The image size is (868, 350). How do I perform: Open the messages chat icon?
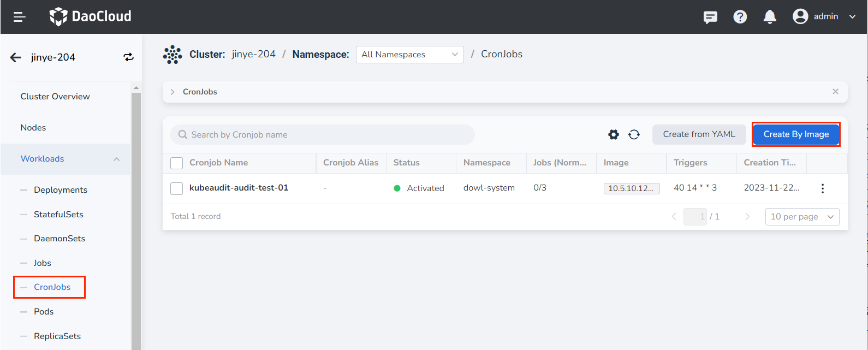pos(710,17)
